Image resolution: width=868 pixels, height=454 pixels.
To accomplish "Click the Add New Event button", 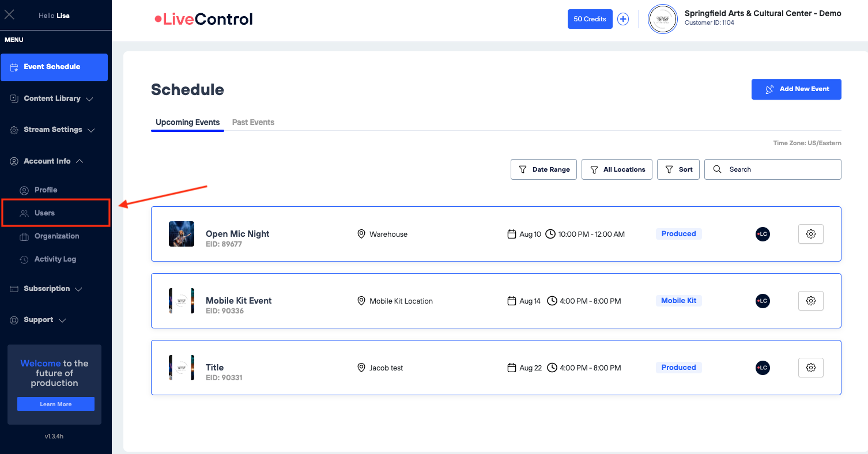I will coord(796,89).
